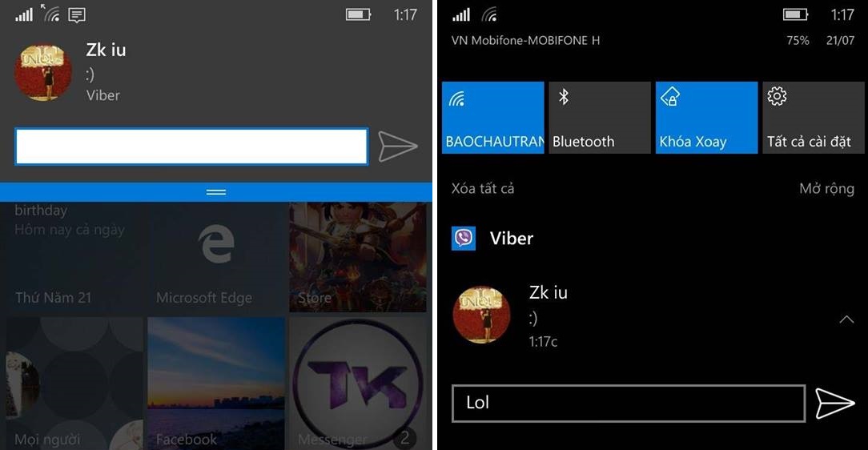Open the Messenger tile

pos(358,383)
